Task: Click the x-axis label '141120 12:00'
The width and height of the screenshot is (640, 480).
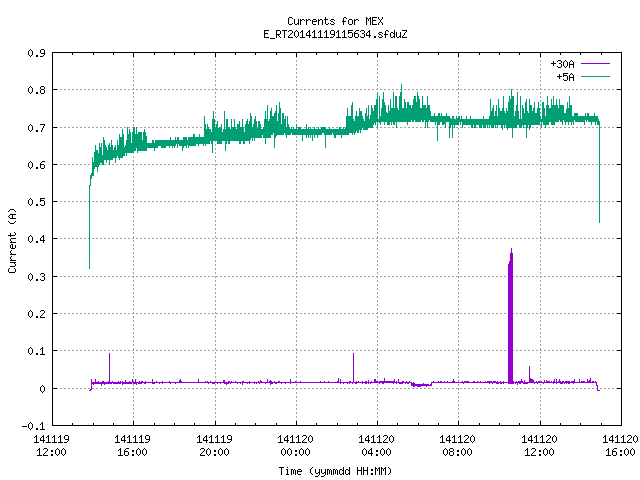Action: click(x=539, y=446)
